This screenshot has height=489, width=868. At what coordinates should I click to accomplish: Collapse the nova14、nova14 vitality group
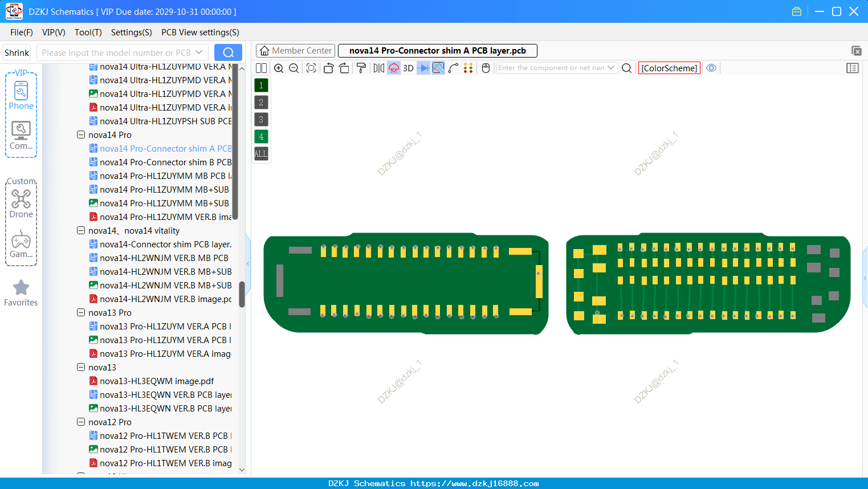[x=81, y=231]
